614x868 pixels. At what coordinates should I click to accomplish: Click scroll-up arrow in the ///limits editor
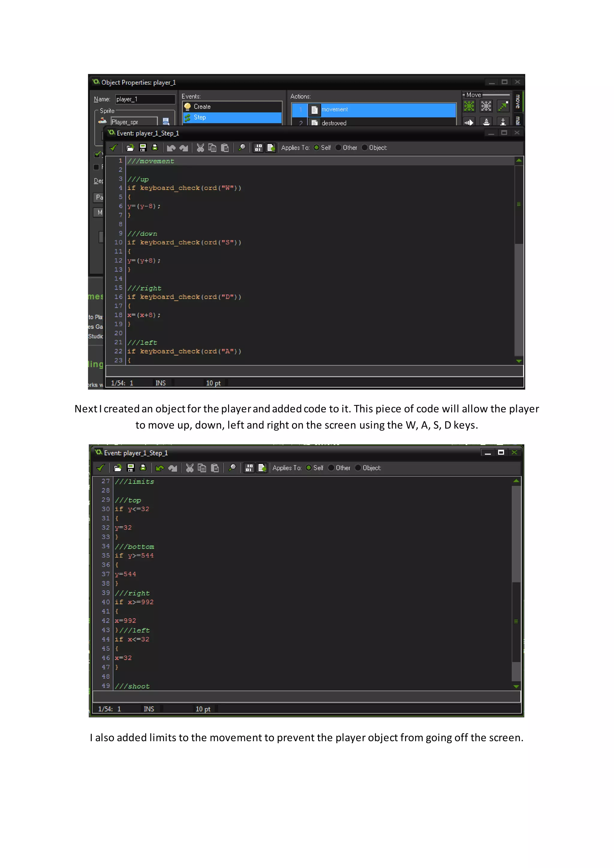point(516,481)
